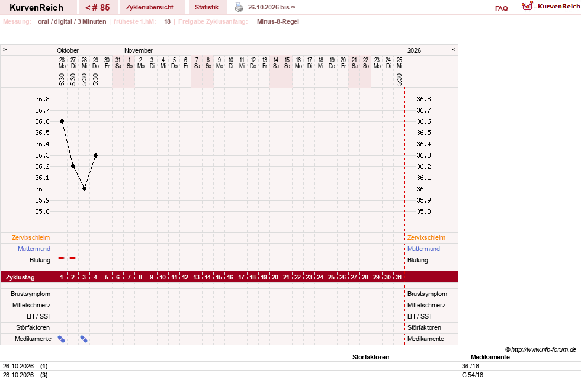Click the left Muttermund row label
The width and height of the screenshot is (581, 392).
[34, 249]
